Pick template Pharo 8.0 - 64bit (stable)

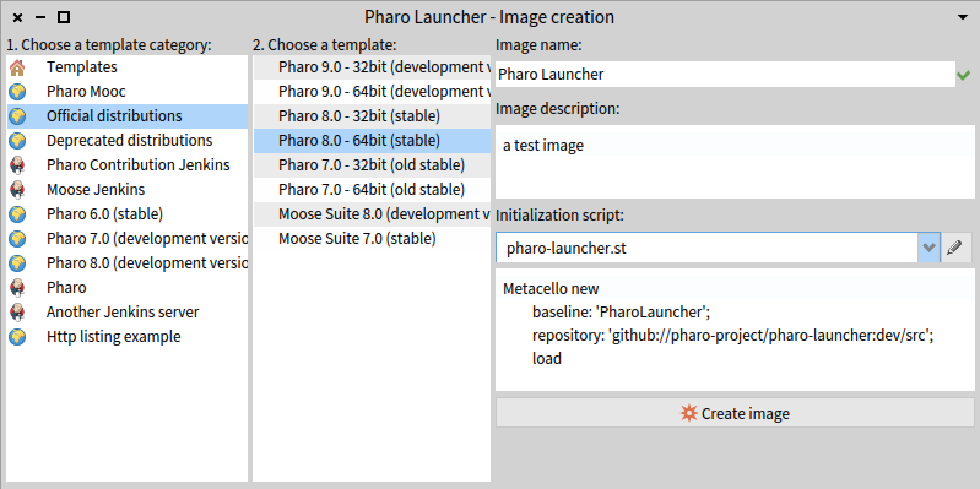(x=372, y=141)
